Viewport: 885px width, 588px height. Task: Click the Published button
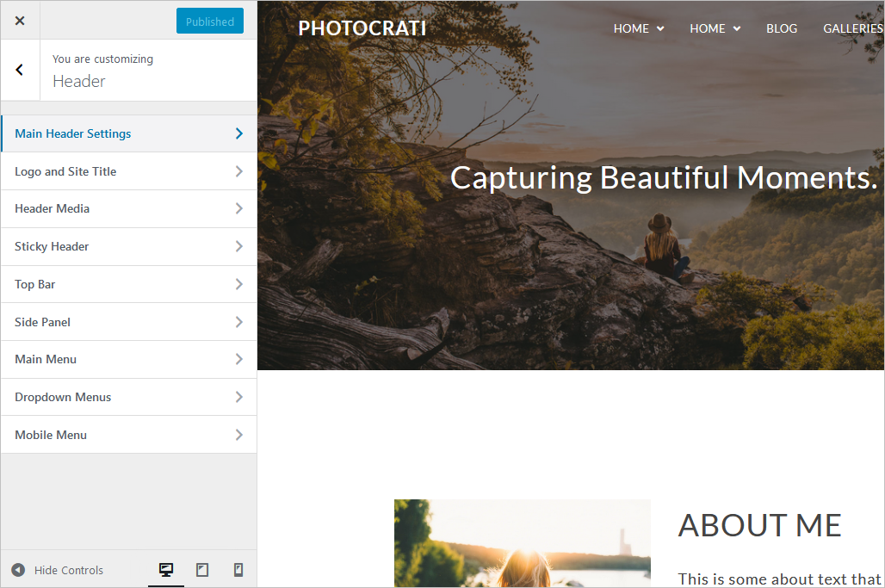click(209, 20)
